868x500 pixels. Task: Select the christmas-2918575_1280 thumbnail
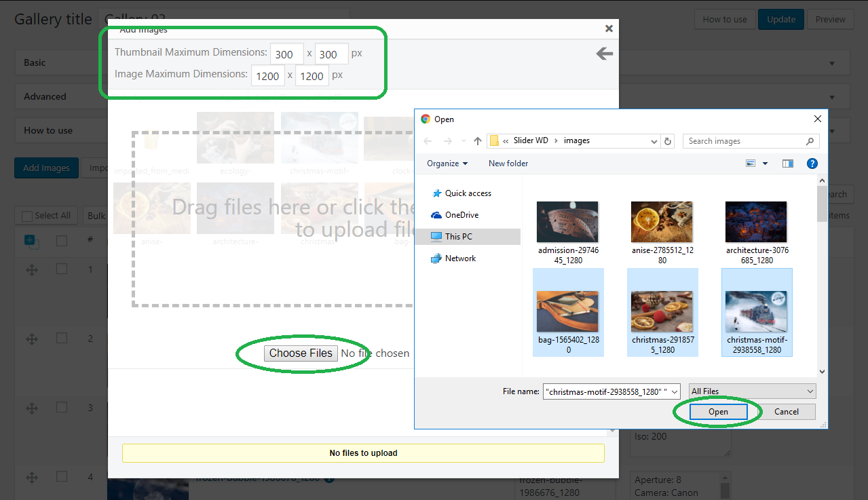[x=662, y=312]
